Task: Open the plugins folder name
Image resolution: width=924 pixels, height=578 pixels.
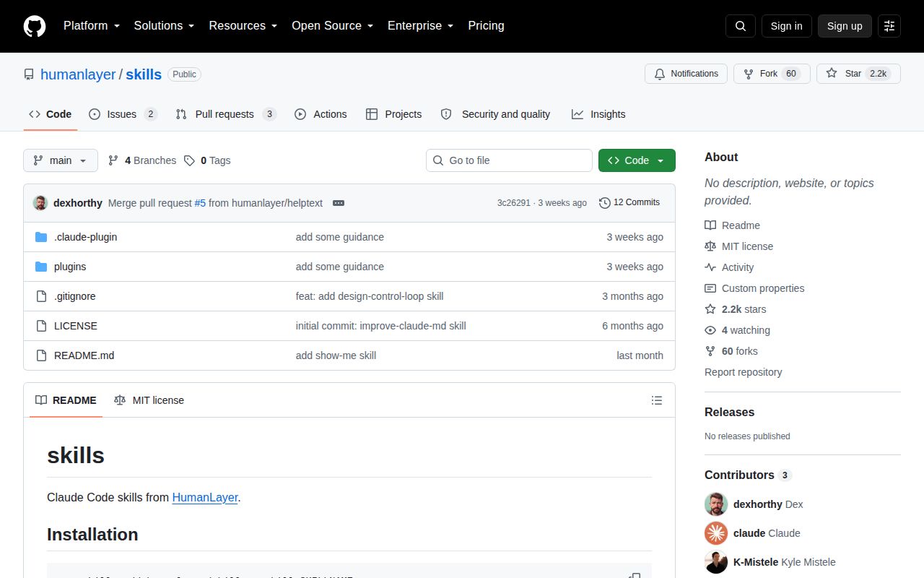Action: pos(70,267)
